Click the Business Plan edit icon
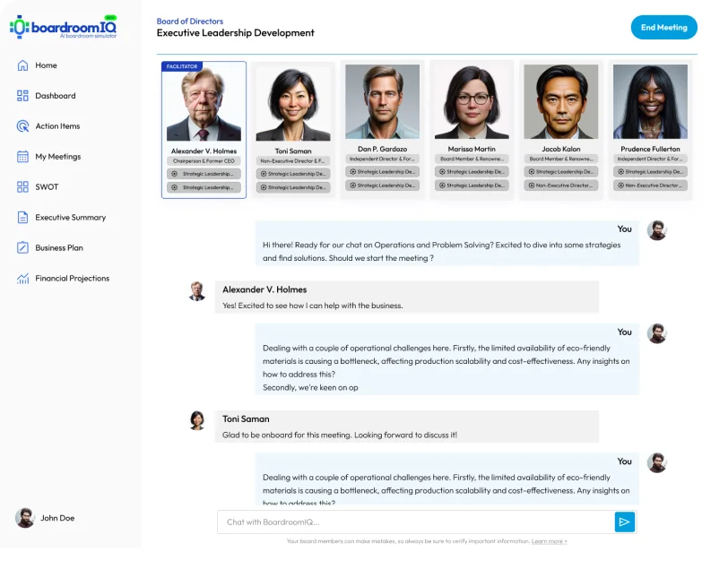The height and width of the screenshot is (578, 728). pyautogui.click(x=22, y=247)
